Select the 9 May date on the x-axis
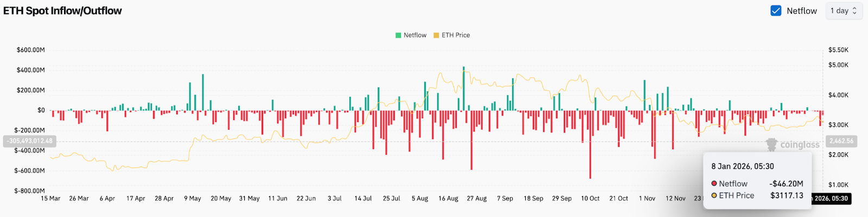Screen dimensions: 868x217 click(192, 199)
